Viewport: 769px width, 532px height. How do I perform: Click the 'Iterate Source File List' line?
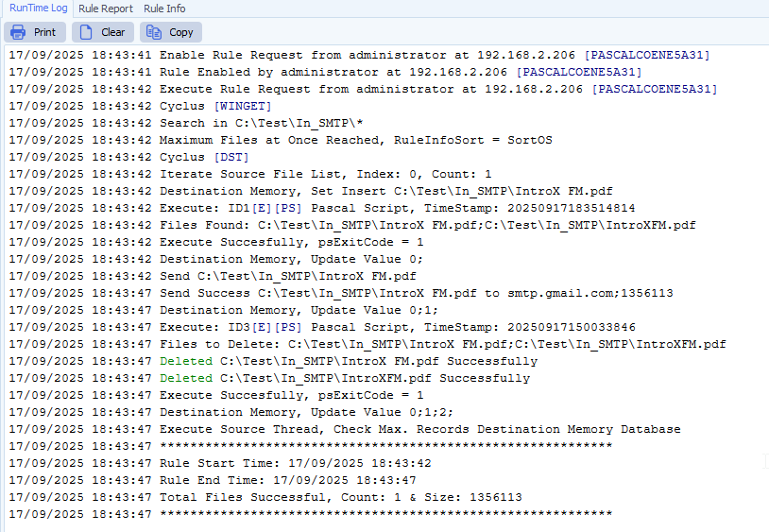250,174
